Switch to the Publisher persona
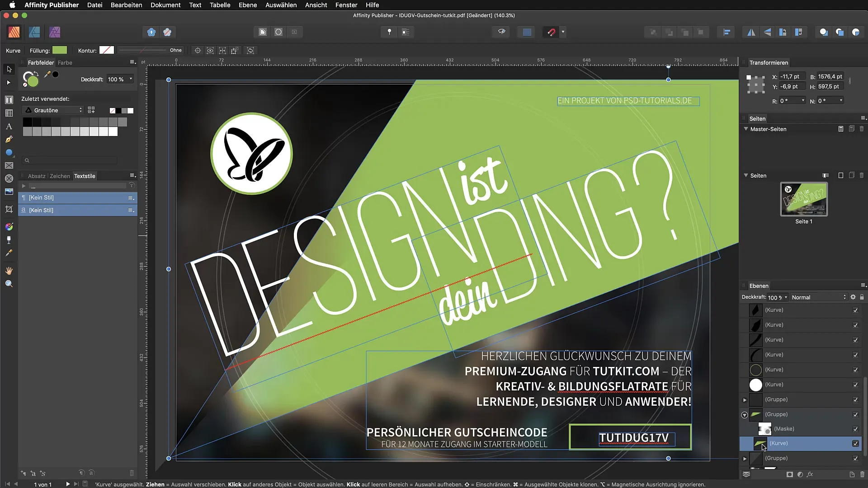 pos(14,32)
